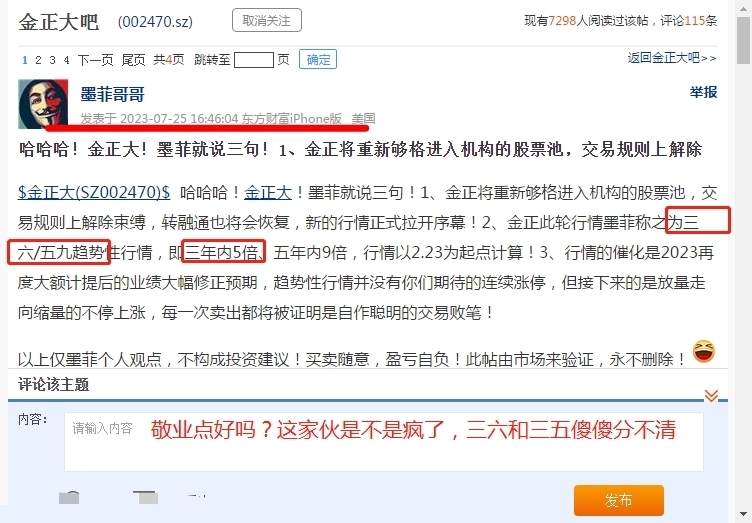Screen dimensions: 752x523
Task: Go to page 3 of the thread
Action: coord(52,60)
